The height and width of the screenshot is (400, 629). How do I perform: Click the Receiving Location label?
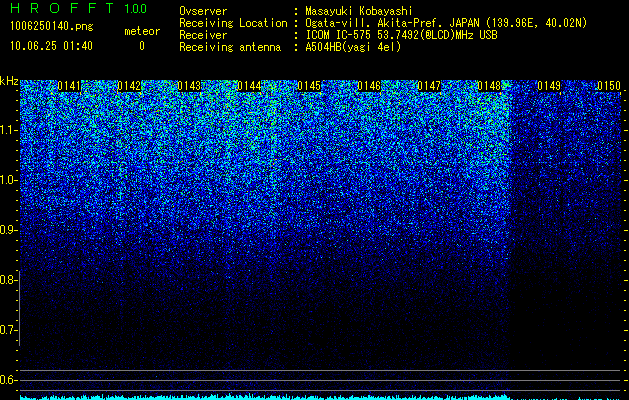(x=233, y=23)
